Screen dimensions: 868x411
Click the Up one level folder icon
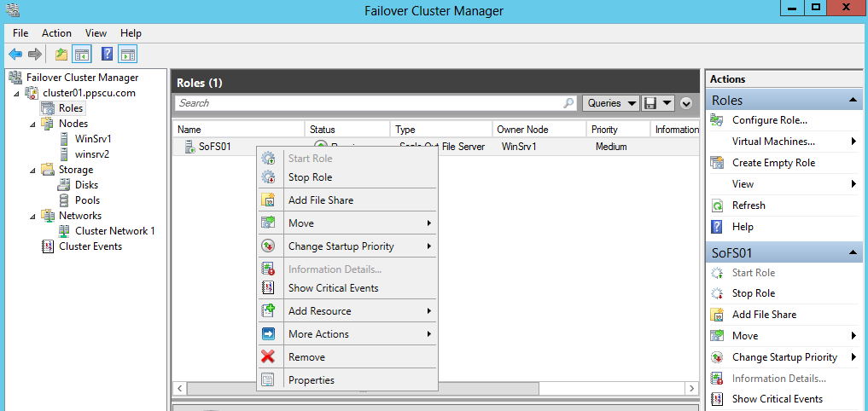click(61, 55)
